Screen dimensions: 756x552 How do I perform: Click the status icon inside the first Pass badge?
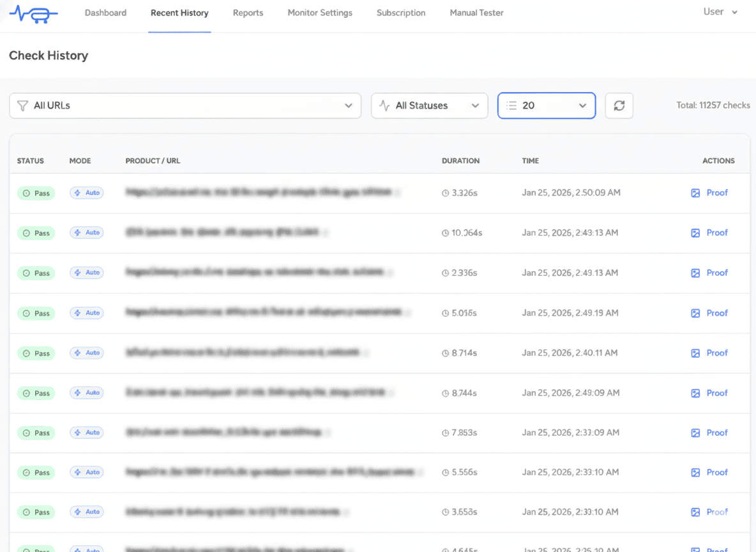[x=26, y=192]
